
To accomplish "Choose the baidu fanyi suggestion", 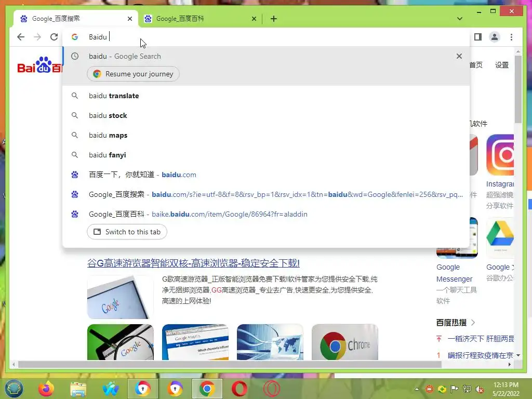I will point(267,155).
